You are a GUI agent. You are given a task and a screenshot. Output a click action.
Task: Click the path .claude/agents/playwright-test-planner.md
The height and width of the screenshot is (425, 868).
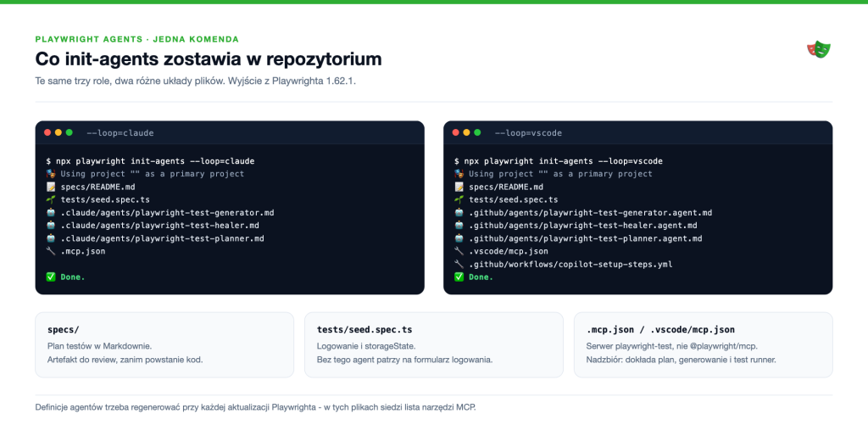point(162,238)
